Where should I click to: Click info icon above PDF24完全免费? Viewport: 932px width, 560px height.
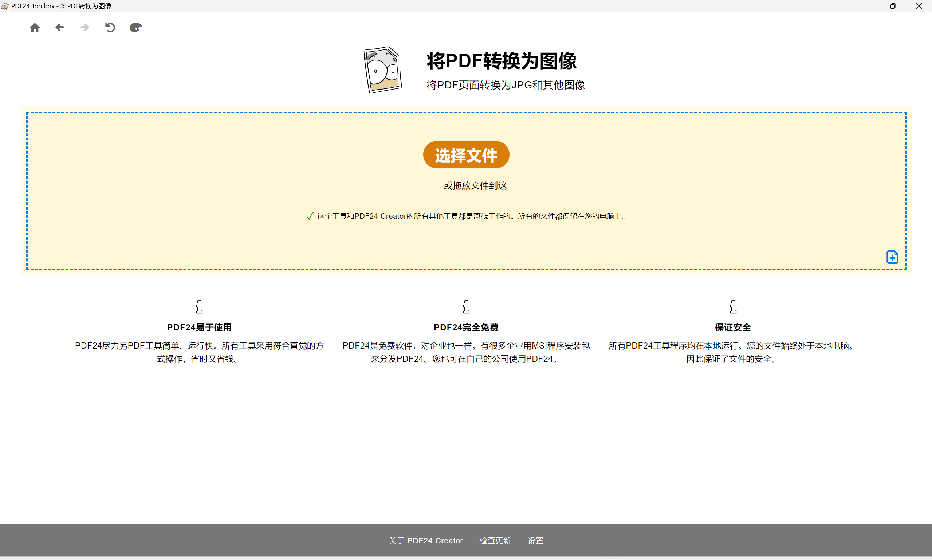pos(466,307)
